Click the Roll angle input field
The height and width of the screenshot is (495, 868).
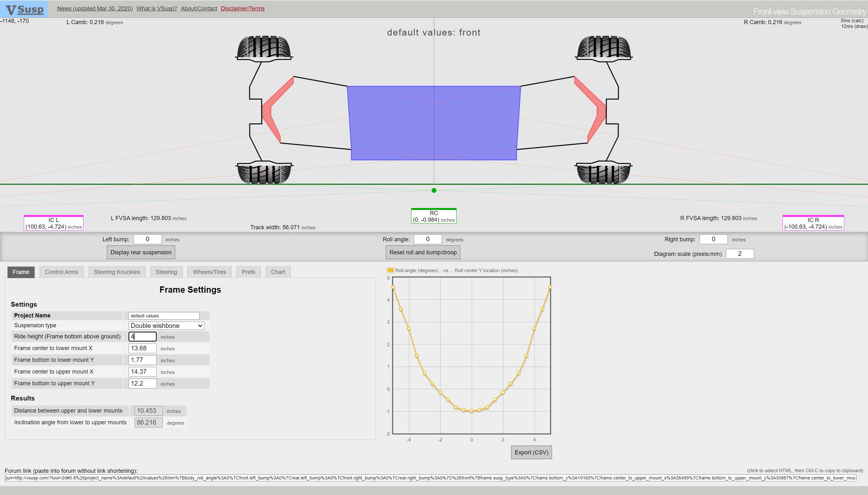(428, 239)
